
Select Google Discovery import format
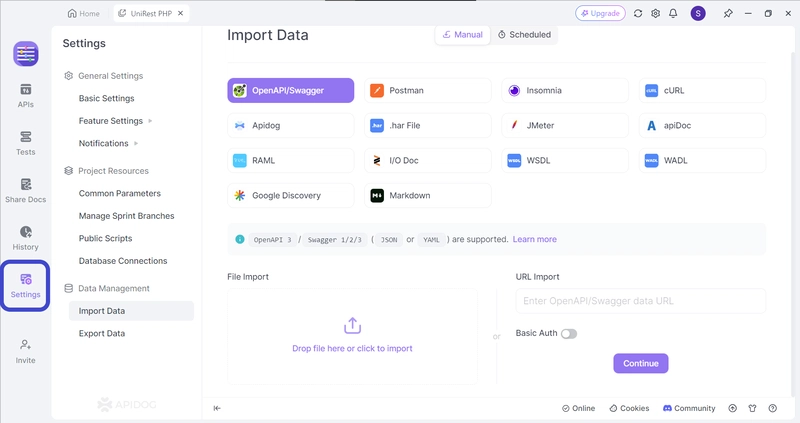291,195
